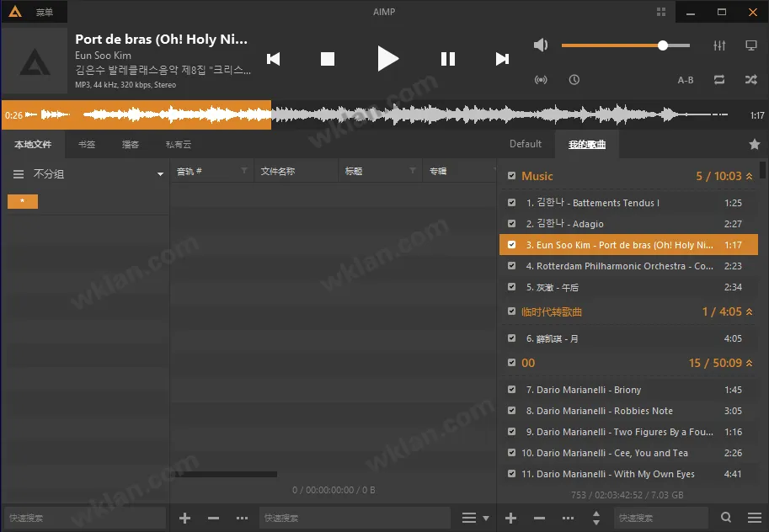The width and height of the screenshot is (769, 532).
Task: Focus the library 快速搜索 search field
Action: pos(355,518)
